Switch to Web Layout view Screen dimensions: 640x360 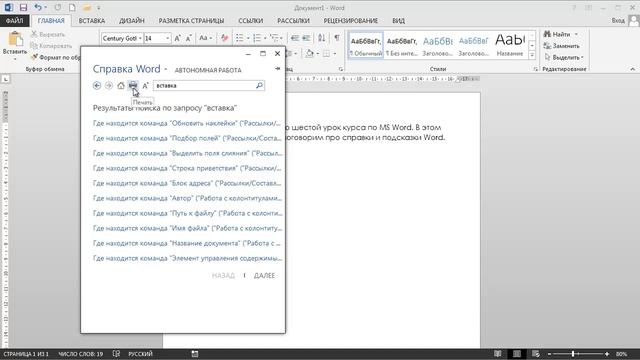click(536, 354)
